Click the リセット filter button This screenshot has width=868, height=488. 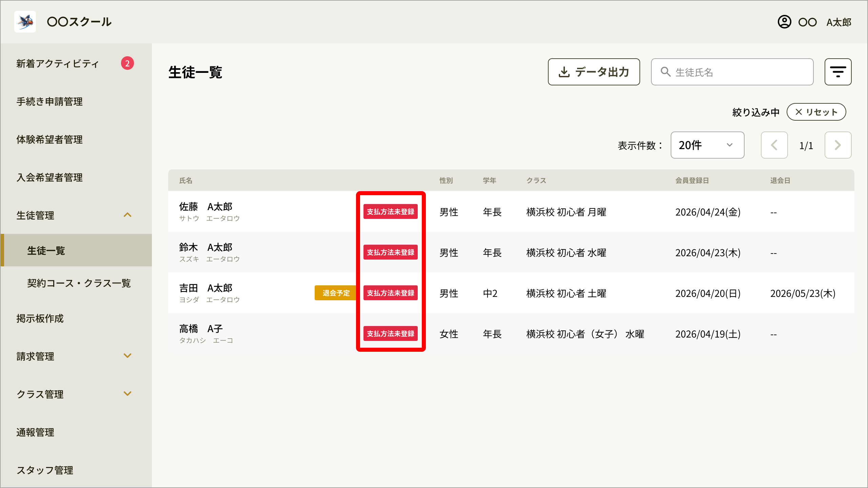pyautogui.click(x=816, y=112)
